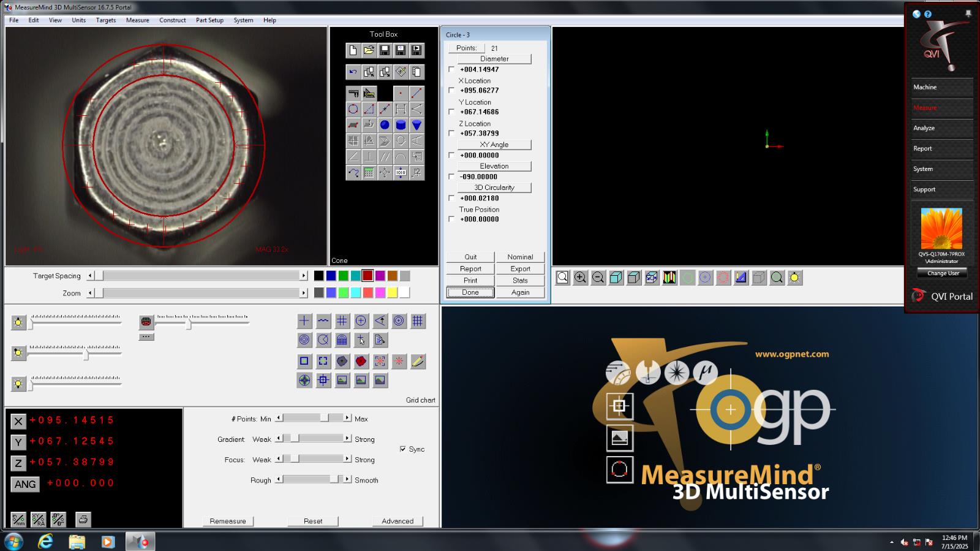This screenshot has width=980, height=551.
Task: Click the right arrow of Target Spacing
Action: (303, 276)
